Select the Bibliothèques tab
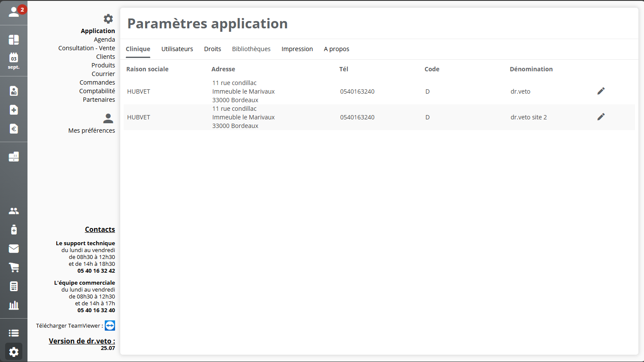The width and height of the screenshot is (644, 362). [251, 49]
